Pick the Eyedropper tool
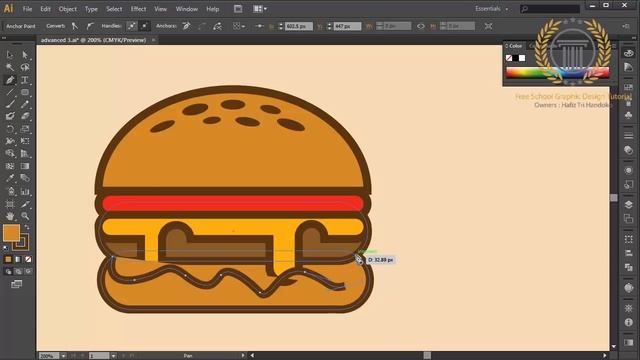640x360 pixels. pyautogui.click(x=10, y=178)
